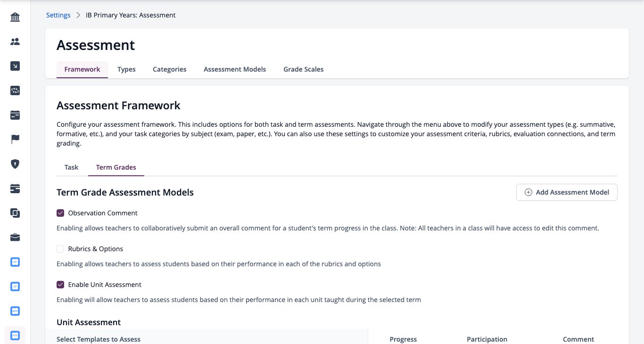Switch to the Types tab
This screenshot has height=344, width=644.
click(126, 69)
